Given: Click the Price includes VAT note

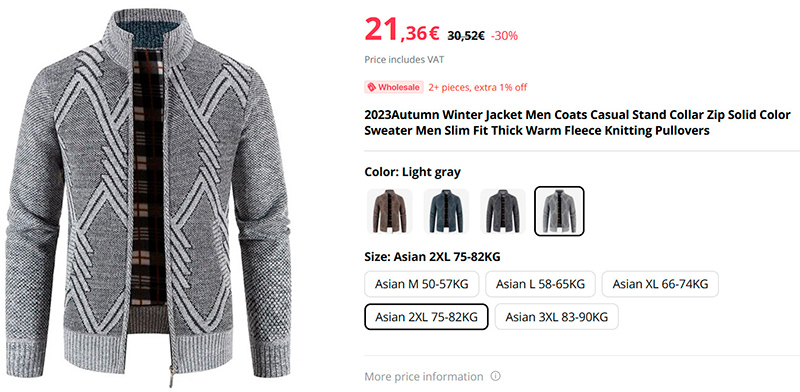Looking at the screenshot, I should (404, 60).
